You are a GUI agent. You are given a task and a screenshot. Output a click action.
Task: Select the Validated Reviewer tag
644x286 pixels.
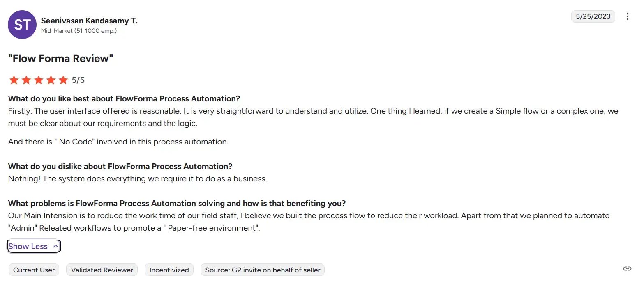click(x=102, y=270)
